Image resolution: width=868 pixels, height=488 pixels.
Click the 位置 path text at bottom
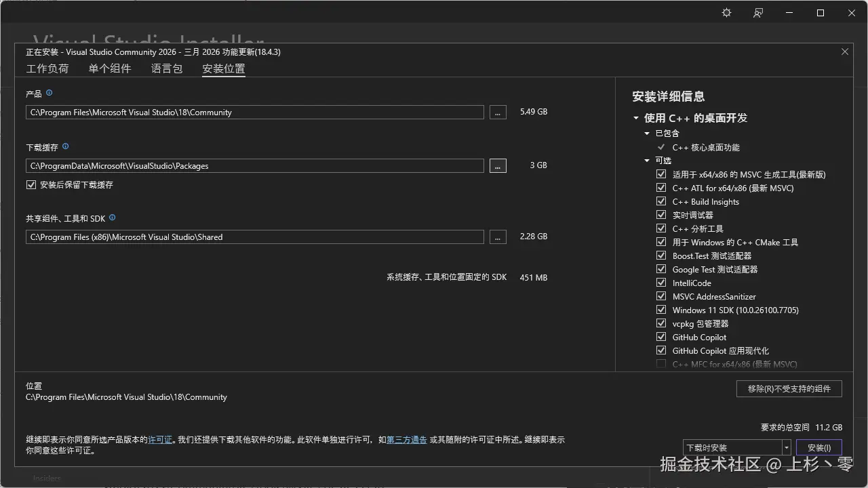coord(126,397)
